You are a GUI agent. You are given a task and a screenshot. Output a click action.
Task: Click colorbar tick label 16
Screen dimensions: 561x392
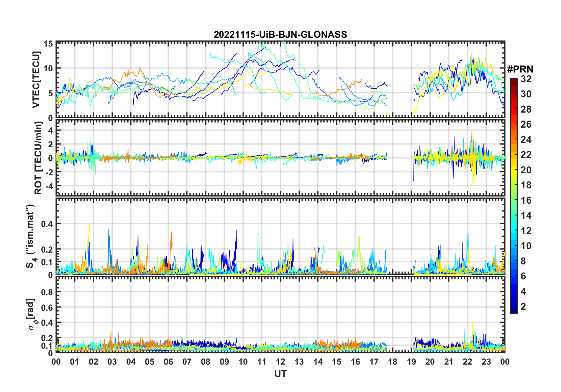point(526,200)
